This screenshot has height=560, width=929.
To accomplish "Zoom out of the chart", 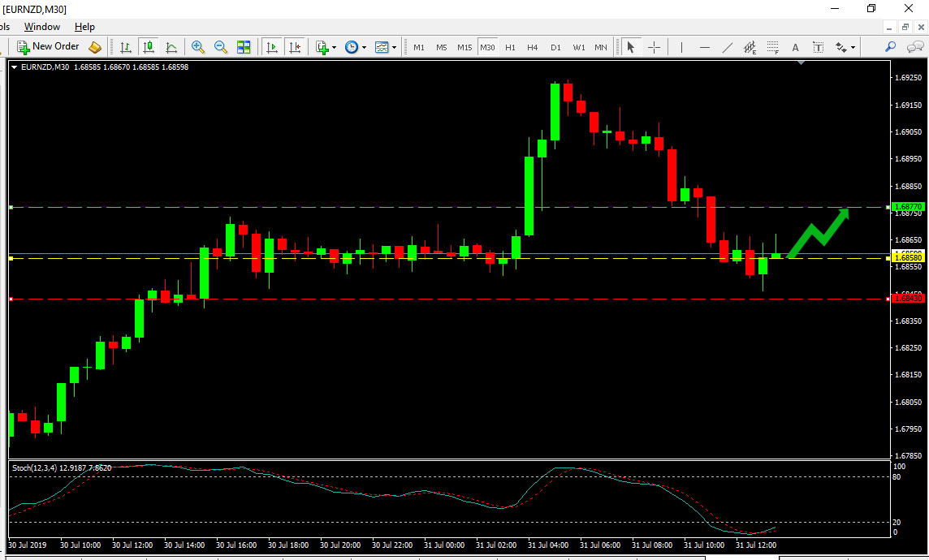I will (x=220, y=47).
